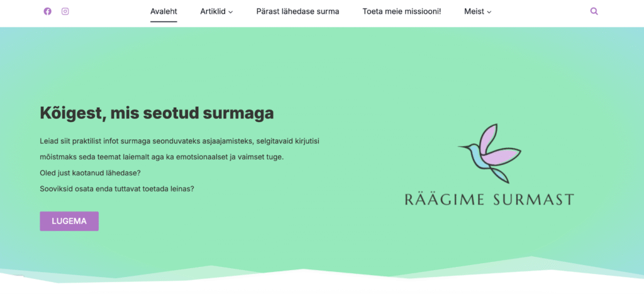
Task: Expand the chevron next to Meist
Action: (489, 12)
